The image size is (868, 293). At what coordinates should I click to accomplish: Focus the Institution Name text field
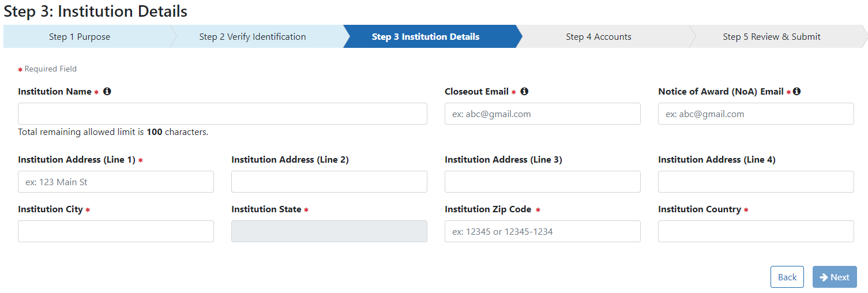pyautogui.click(x=223, y=114)
